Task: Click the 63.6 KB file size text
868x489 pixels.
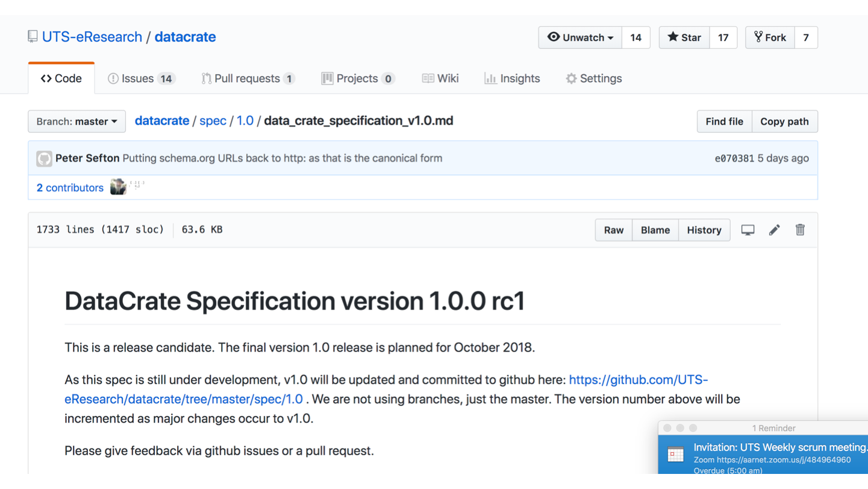Action: (x=202, y=230)
